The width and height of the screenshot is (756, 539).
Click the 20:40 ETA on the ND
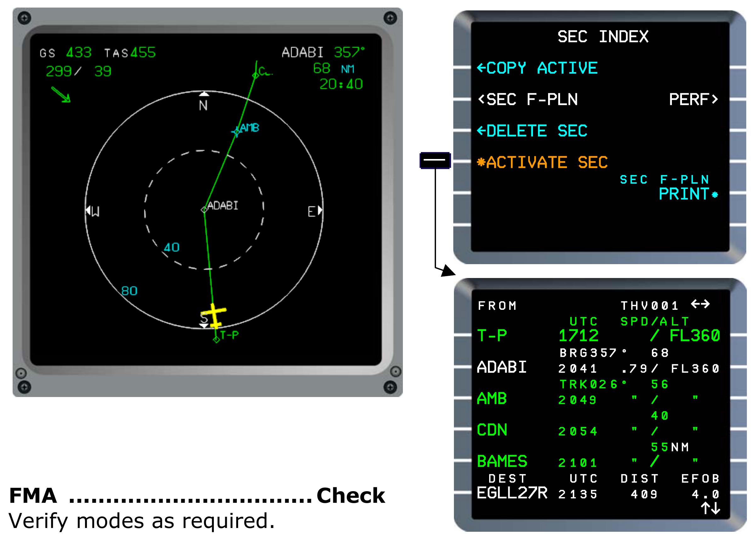click(341, 84)
